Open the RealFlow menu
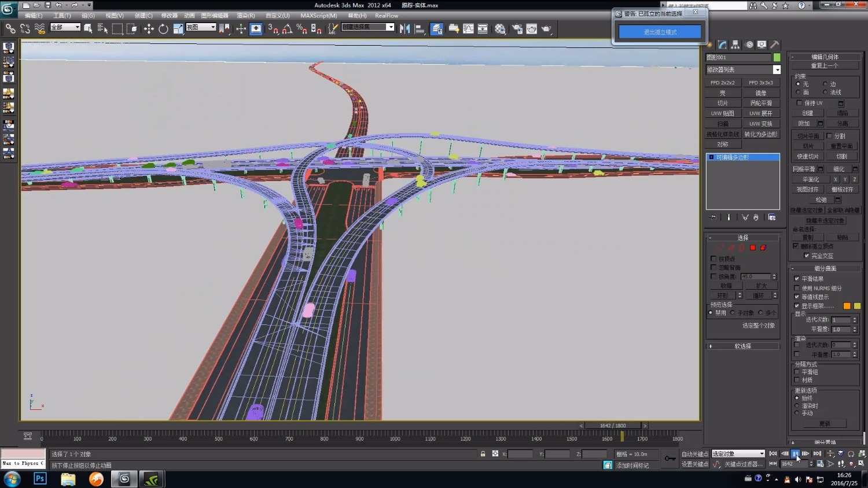 (387, 16)
